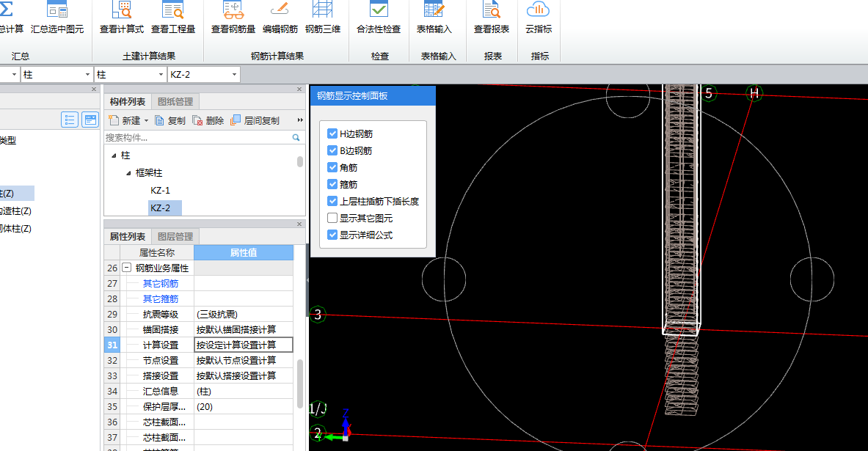Click the search magnifier icon
Image resolution: width=868 pixels, height=451 pixels.
pos(296,137)
